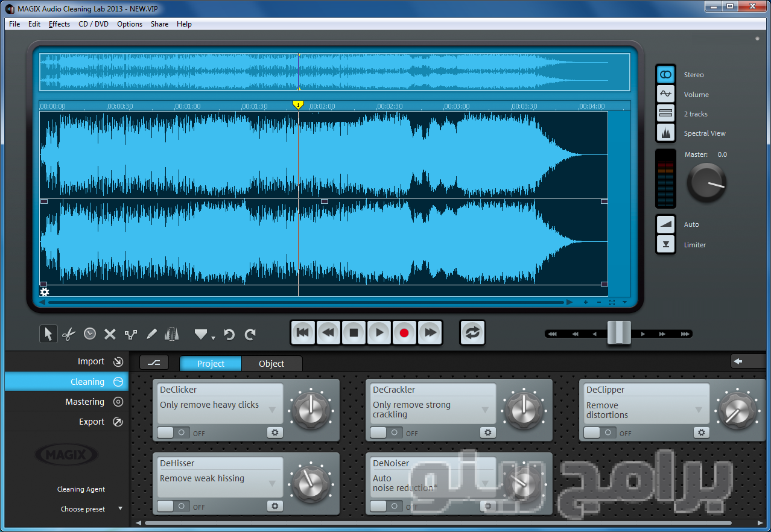Viewport: 771px width, 532px height.
Task: Open DeHisser settings gear
Action: [x=275, y=506]
